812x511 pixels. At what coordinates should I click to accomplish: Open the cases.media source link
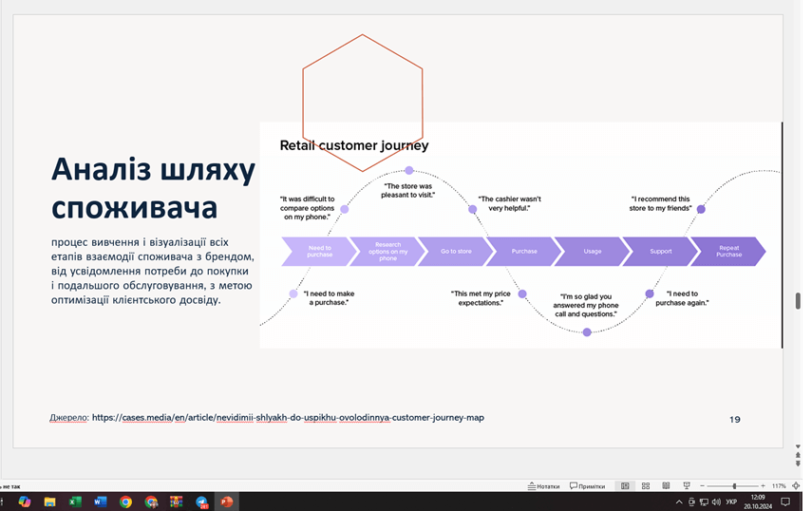288,417
